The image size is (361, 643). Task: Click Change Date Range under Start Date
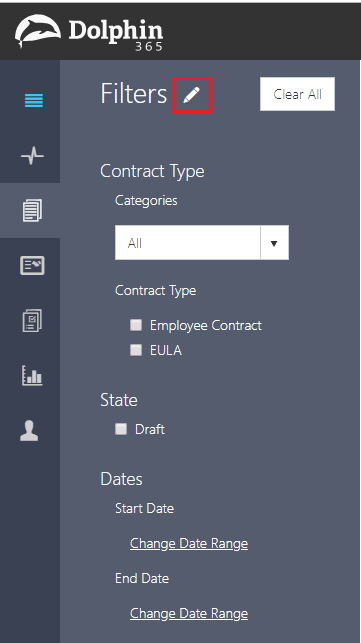pyautogui.click(x=189, y=543)
